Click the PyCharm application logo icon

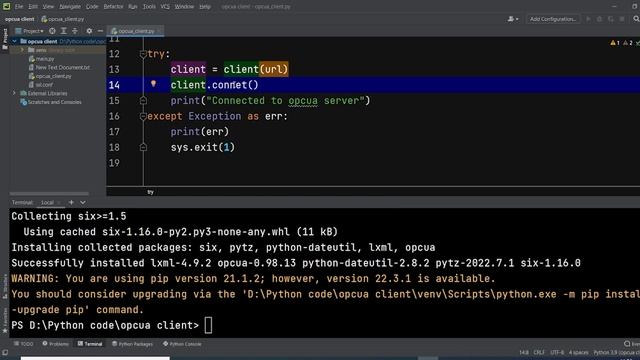[6, 7]
